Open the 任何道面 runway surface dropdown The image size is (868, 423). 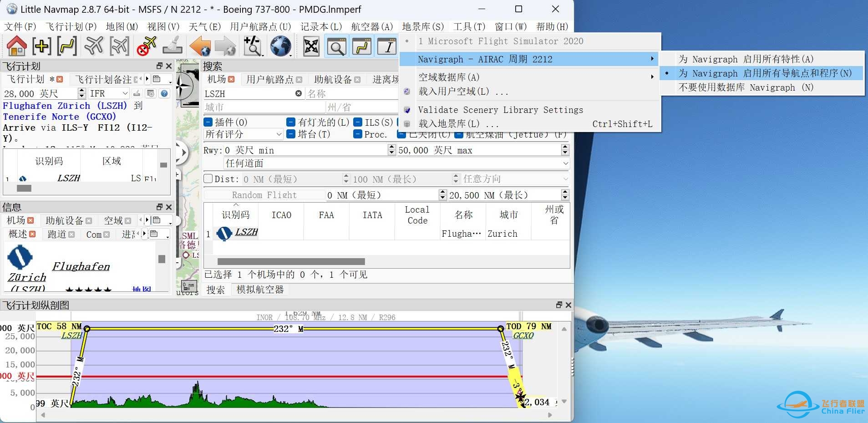[x=396, y=163]
